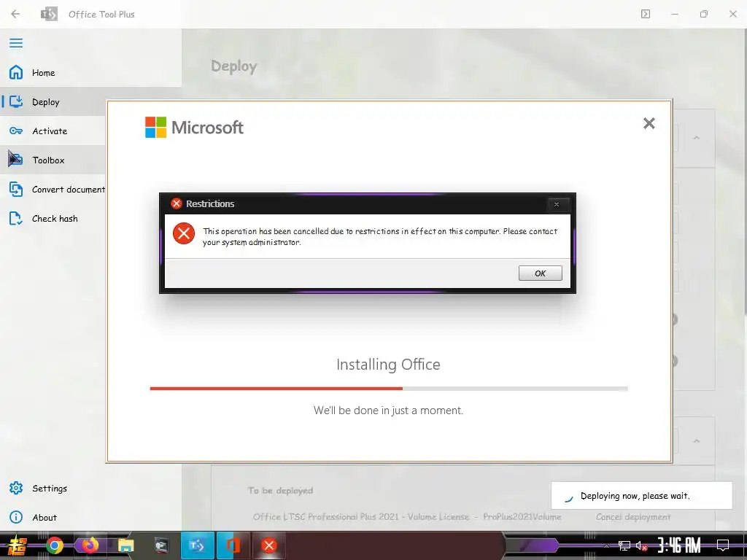Screen dimensions: 747x560
Task: Click the Microsoft logo in installer
Action: [194, 127]
